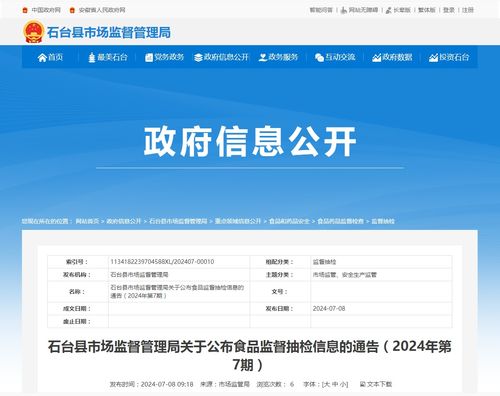
Task: Open the 最美石台 navigation item
Action: click(108, 57)
